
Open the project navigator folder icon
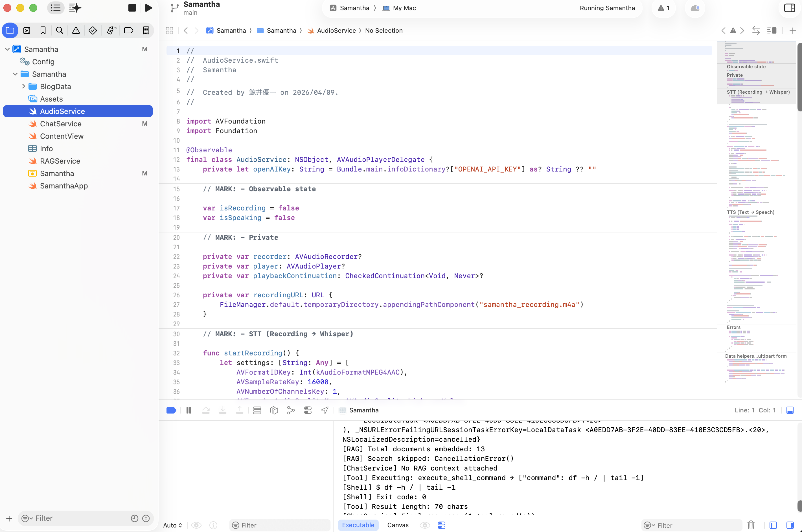click(x=10, y=30)
